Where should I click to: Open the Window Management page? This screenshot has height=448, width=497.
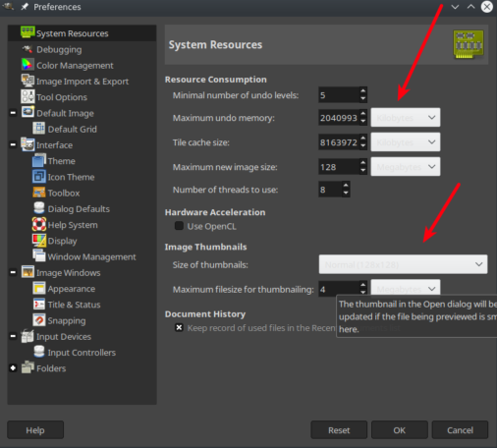(91, 256)
